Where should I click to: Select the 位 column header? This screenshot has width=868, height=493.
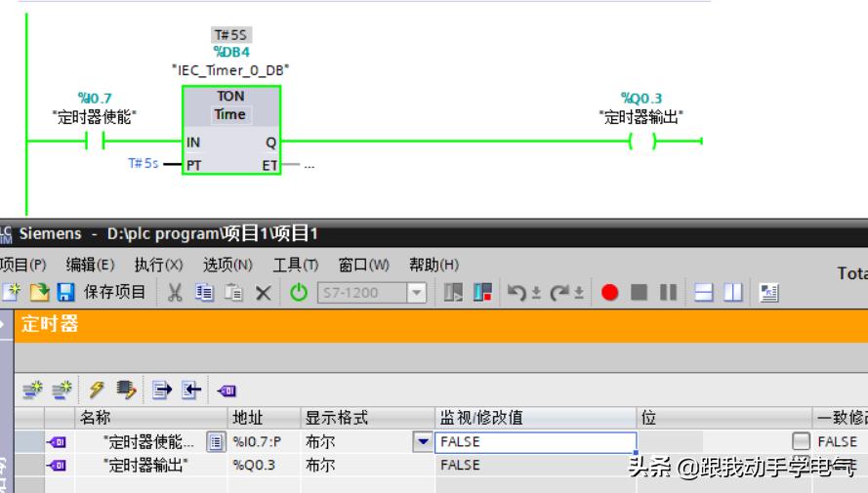pyautogui.click(x=724, y=418)
